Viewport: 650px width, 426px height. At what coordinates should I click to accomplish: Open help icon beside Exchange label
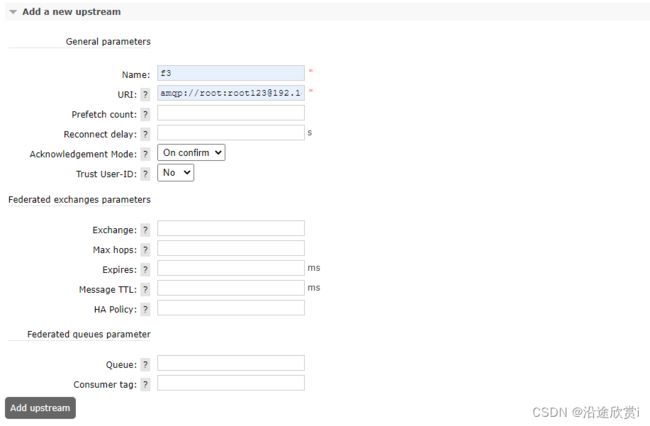(x=145, y=230)
